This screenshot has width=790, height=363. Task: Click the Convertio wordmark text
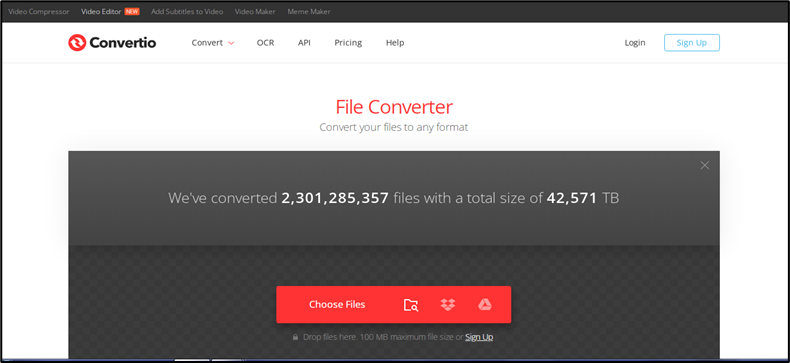[123, 43]
